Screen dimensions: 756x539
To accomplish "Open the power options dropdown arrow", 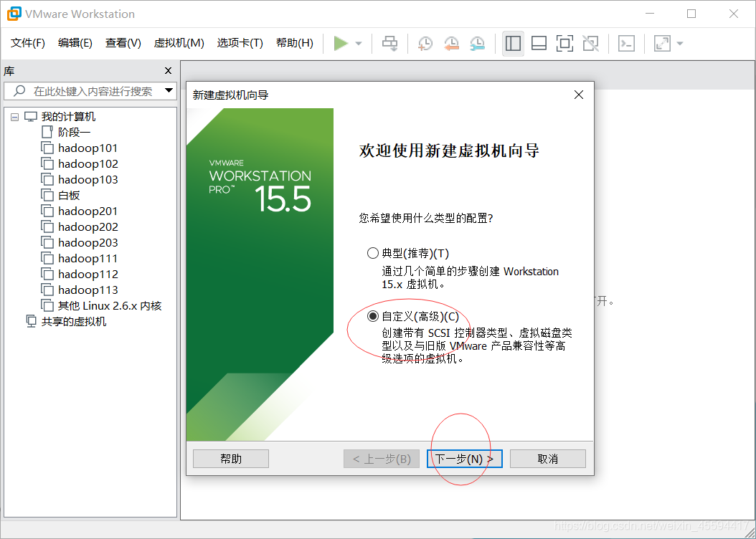I will [x=358, y=43].
